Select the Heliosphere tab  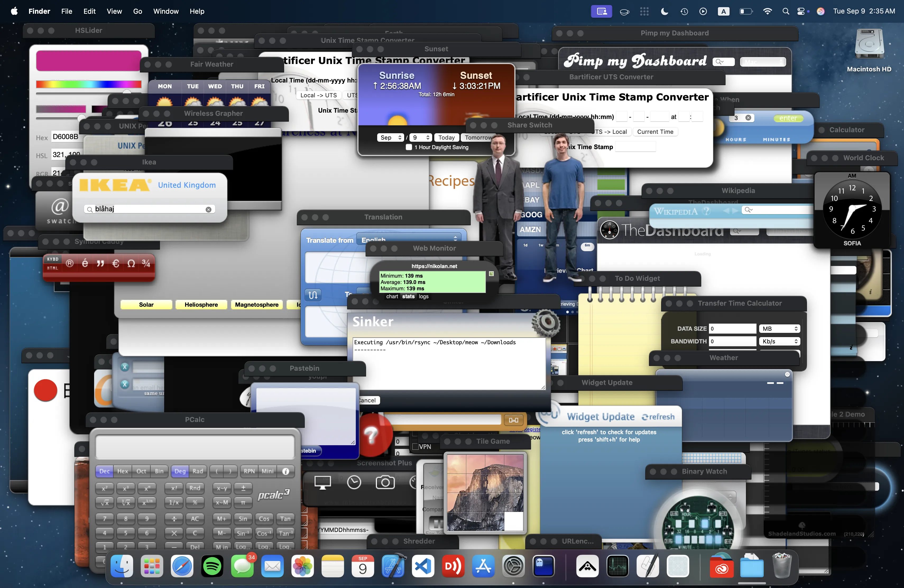point(201,305)
